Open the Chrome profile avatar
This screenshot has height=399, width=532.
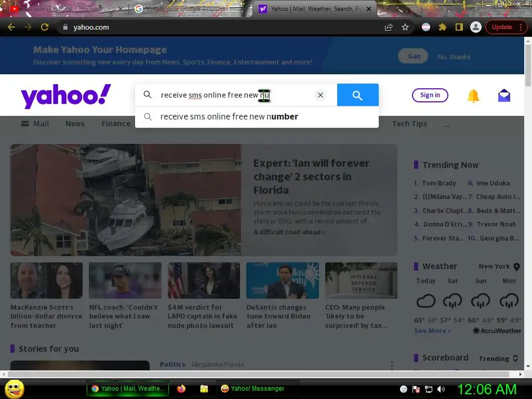click(x=476, y=27)
